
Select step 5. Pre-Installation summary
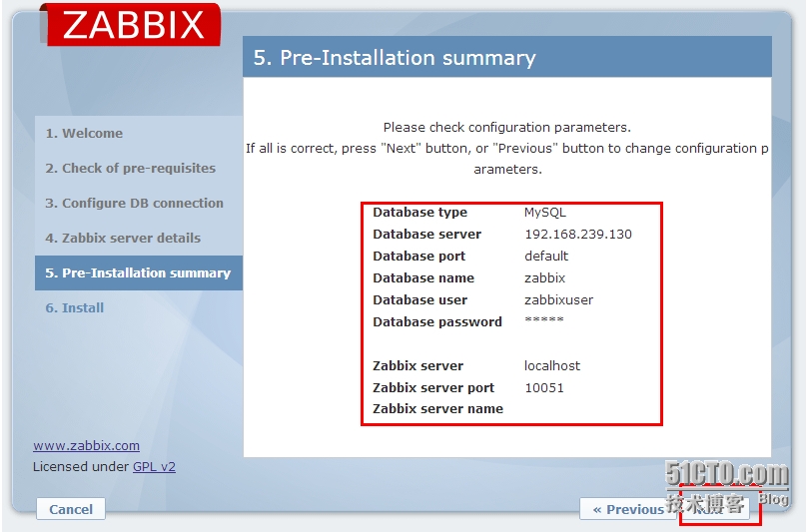138,272
